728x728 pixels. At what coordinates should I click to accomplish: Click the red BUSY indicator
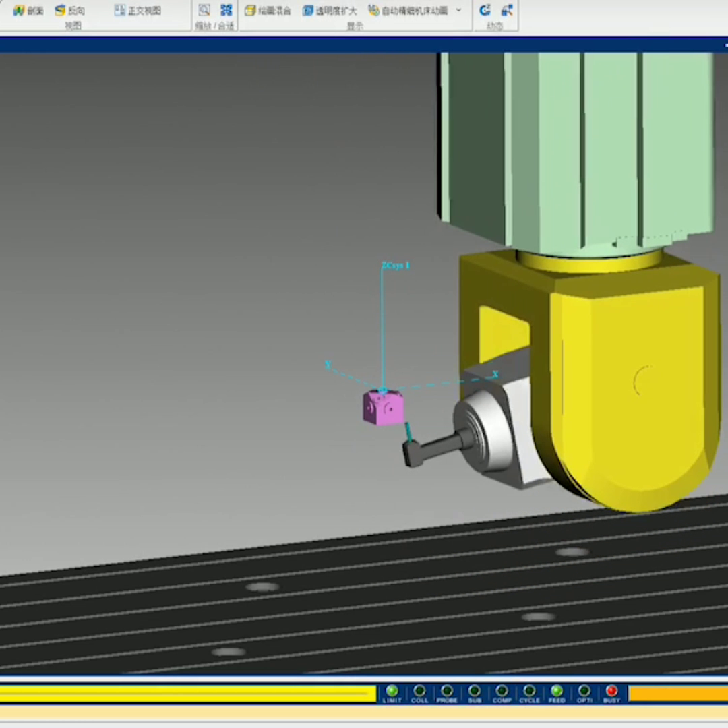pyautogui.click(x=611, y=691)
